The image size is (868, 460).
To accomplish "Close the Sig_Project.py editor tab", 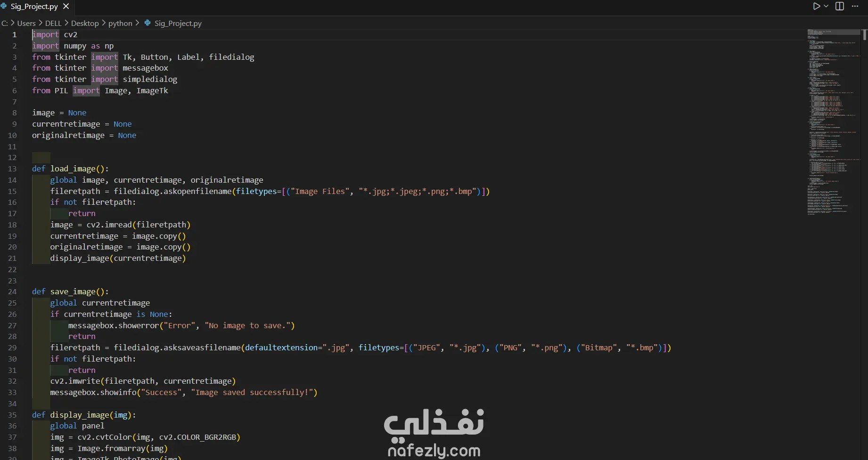I will [x=66, y=7].
